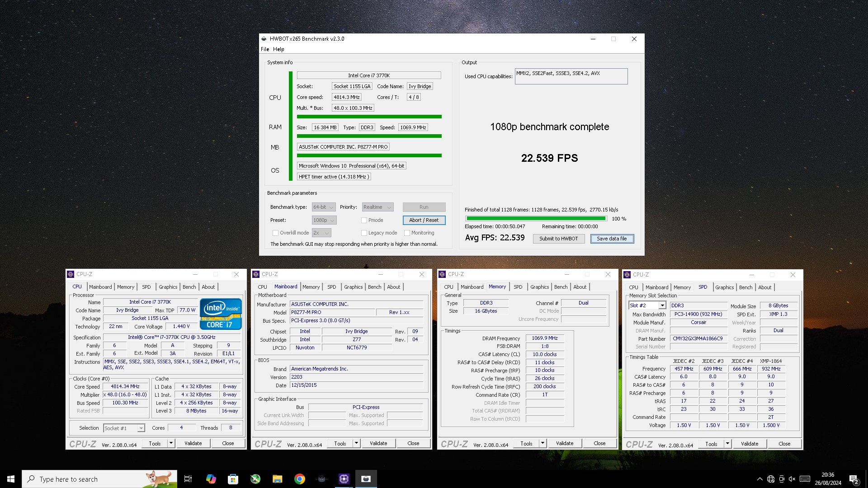This screenshot has height=488, width=868.
Task: Click the Used CPU capabilities text box
Action: point(571,76)
